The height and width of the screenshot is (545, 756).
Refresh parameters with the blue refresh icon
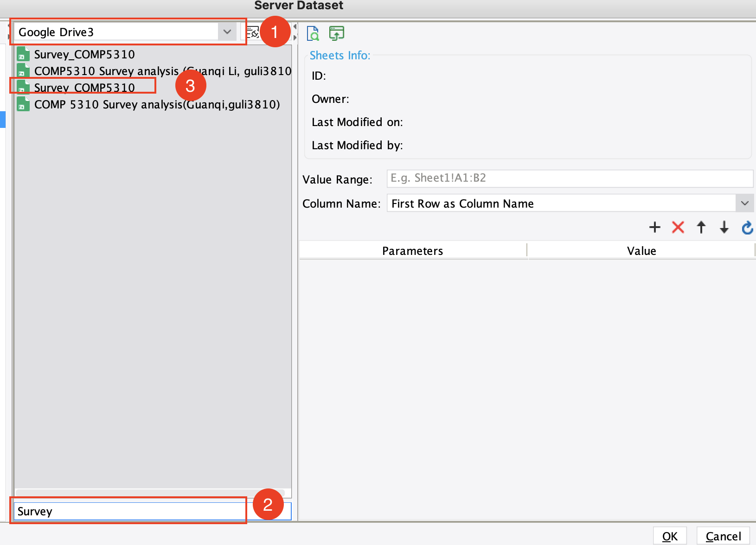(747, 228)
